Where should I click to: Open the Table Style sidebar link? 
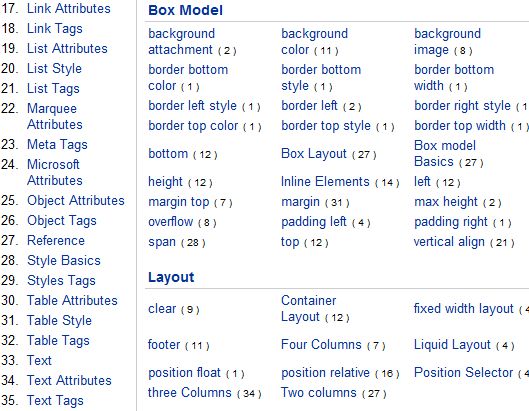(59, 320)
